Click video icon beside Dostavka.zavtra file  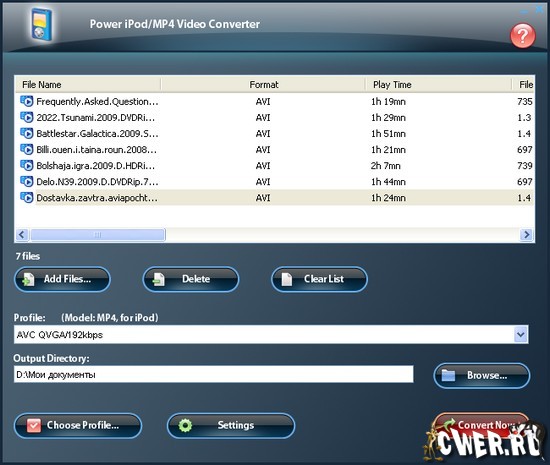tap(27, 197)
